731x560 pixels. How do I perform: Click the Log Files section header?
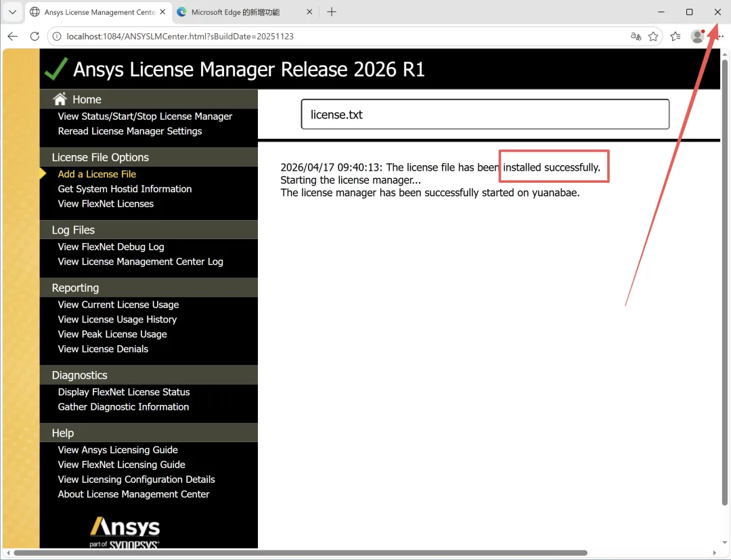[73, 230]
